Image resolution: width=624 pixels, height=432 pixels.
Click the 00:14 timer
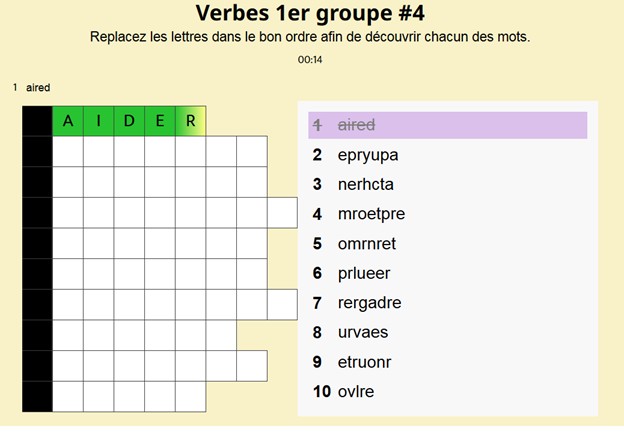click(310, 60)
